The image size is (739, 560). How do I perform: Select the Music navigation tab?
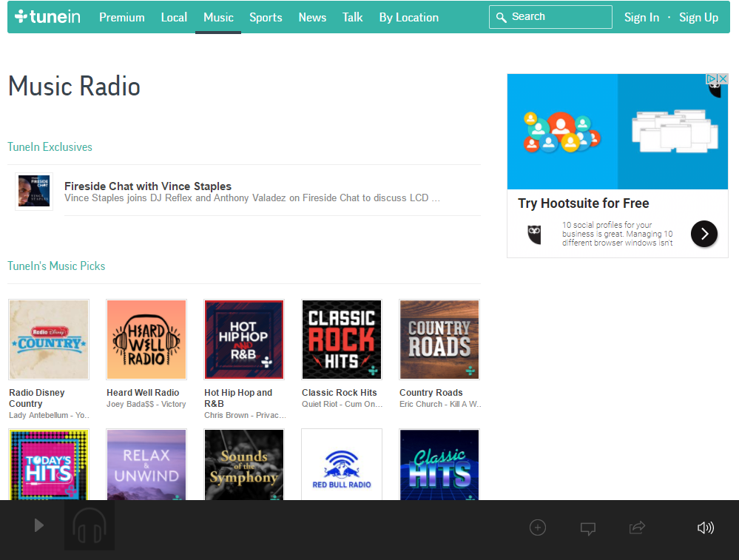coord(218,18)
